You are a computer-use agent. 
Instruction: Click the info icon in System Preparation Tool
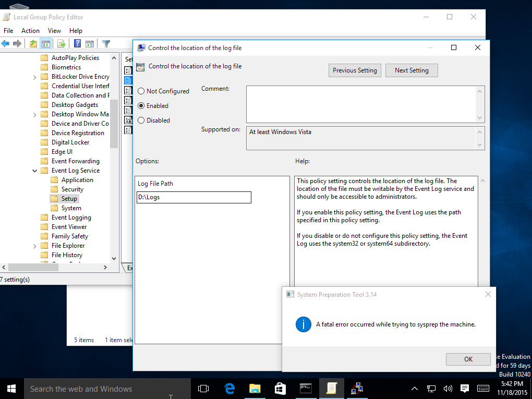coord(304,324)
